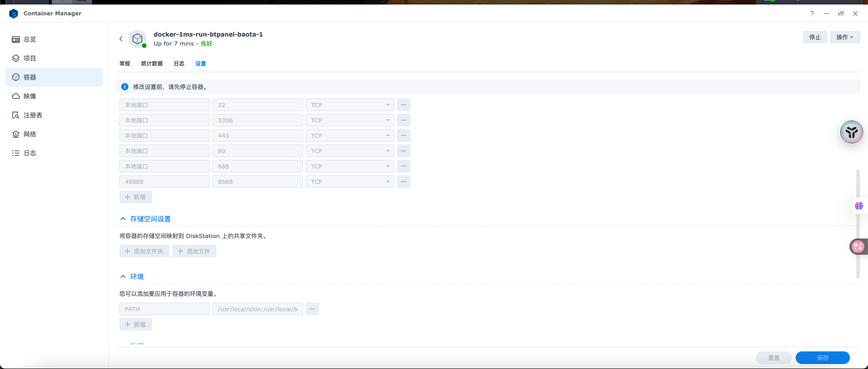
Task: Click the 添加文件 button
Action: click(194, 251)
